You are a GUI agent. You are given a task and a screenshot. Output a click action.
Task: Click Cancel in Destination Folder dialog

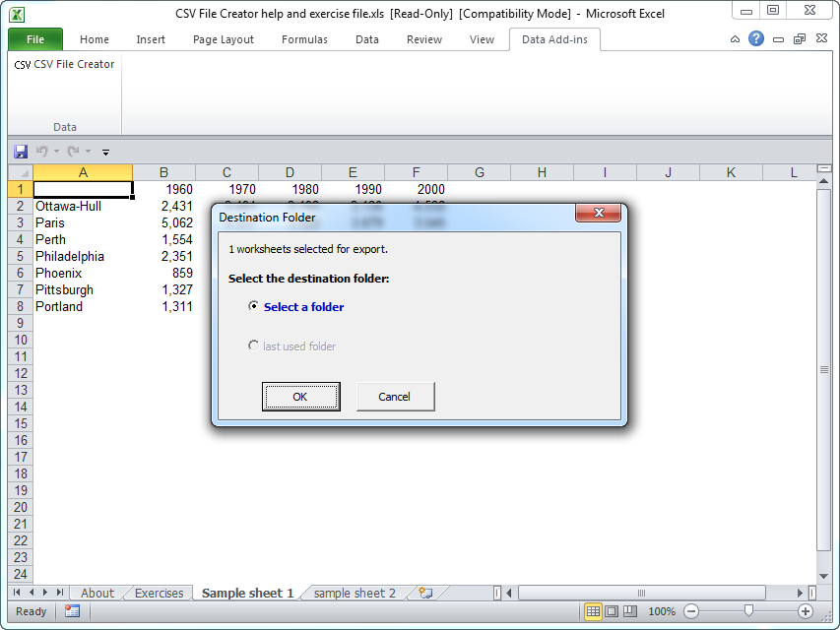point(395,397)
